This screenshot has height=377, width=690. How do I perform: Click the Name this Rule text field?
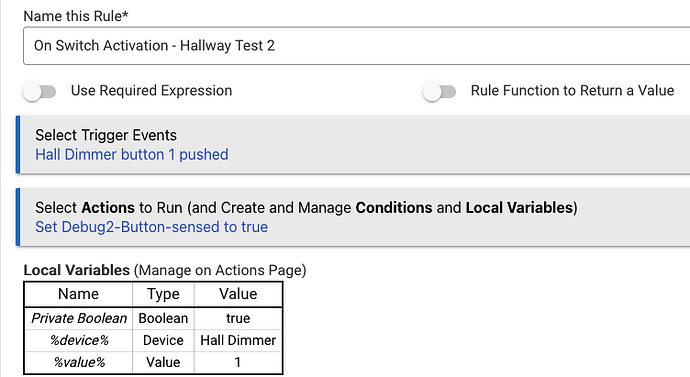tap(356, 46)
